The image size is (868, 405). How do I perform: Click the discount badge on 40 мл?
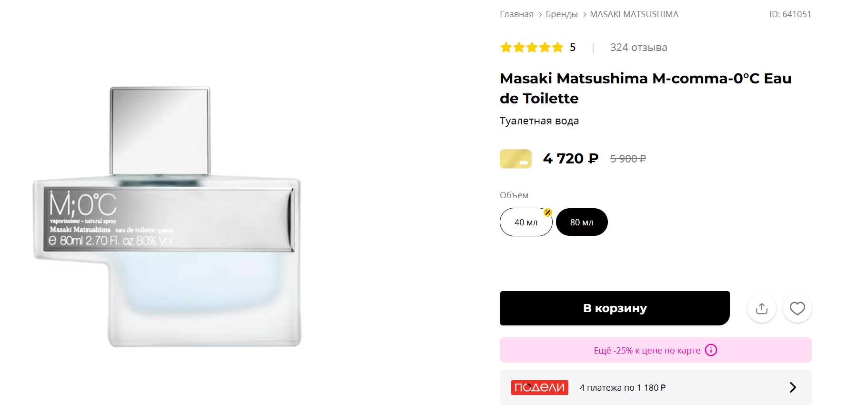(548, 213)
